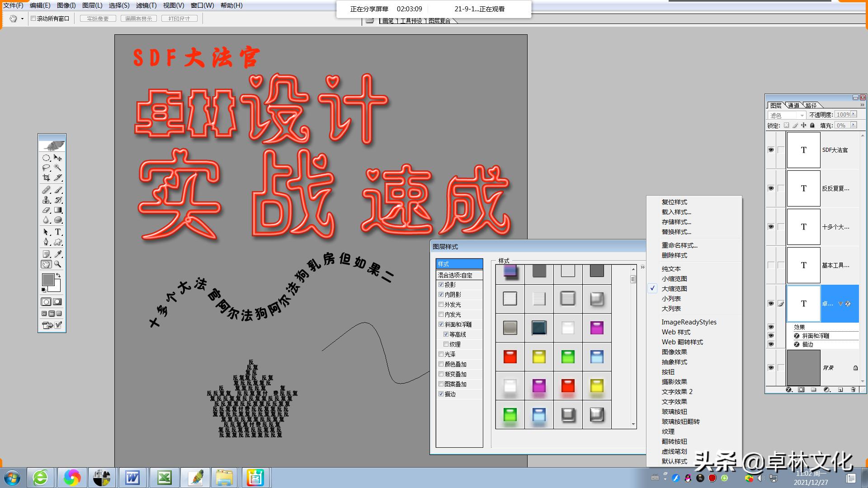
Task: Select the Blur (water drop) tool
Action: (46, 220)
